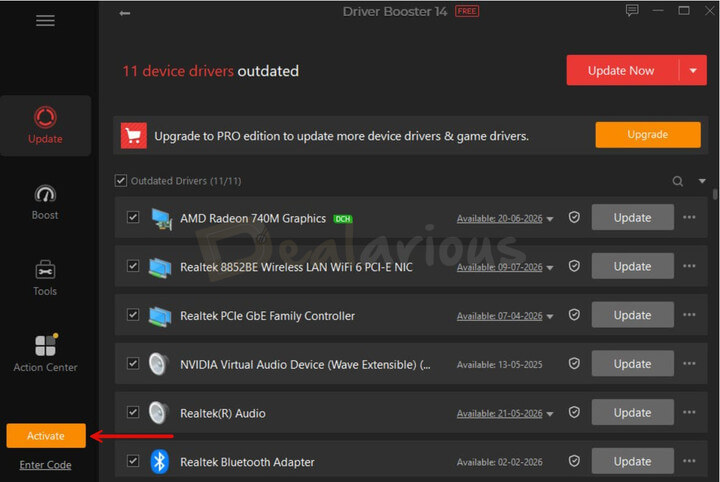Click shield icon for NVIDIA Virtual Audio

point(574,363)
